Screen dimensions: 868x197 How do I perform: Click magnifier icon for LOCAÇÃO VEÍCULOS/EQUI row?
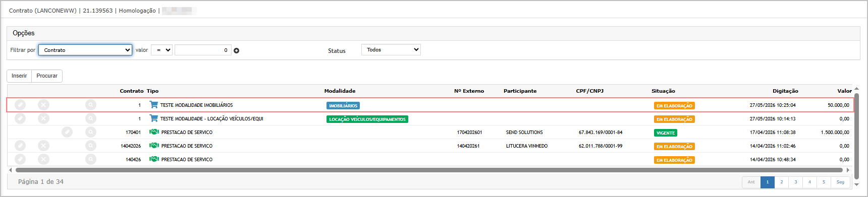(91, 118)
